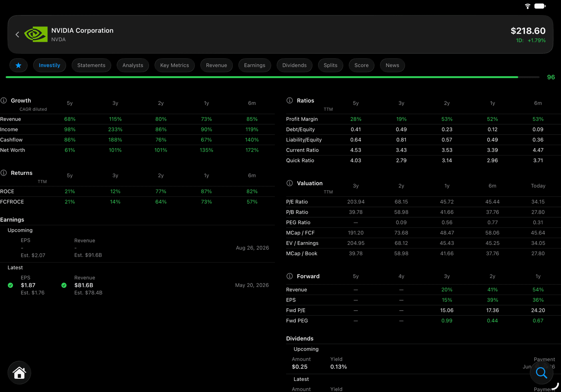Click FCFROCE 2y value 64%

pyautogui.click(x=161, y=202)
